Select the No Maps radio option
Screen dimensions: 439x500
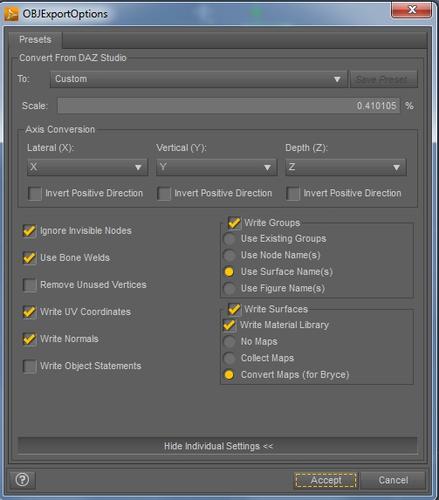pyautogui.click(x=229, y=341)
